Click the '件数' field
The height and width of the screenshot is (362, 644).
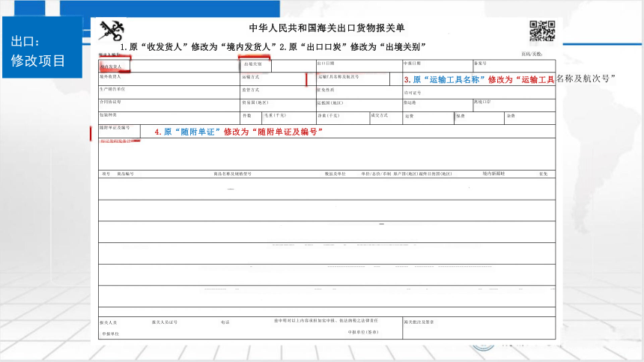coord(251,117)
